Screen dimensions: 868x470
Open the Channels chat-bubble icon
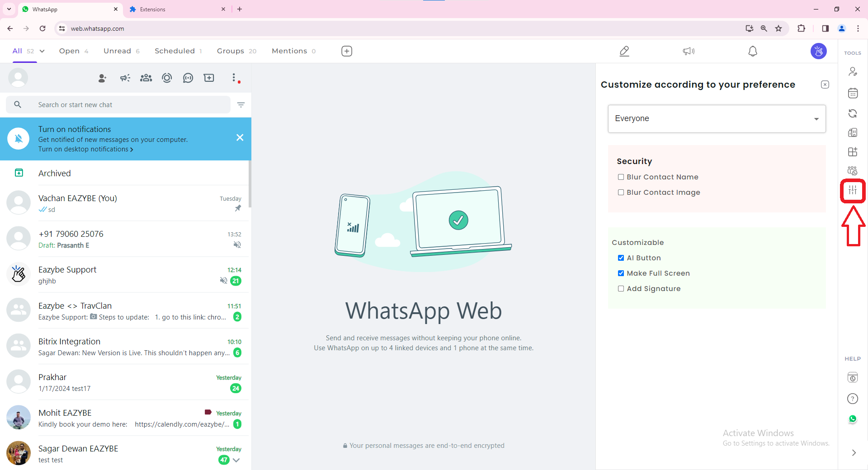[188, 78]
